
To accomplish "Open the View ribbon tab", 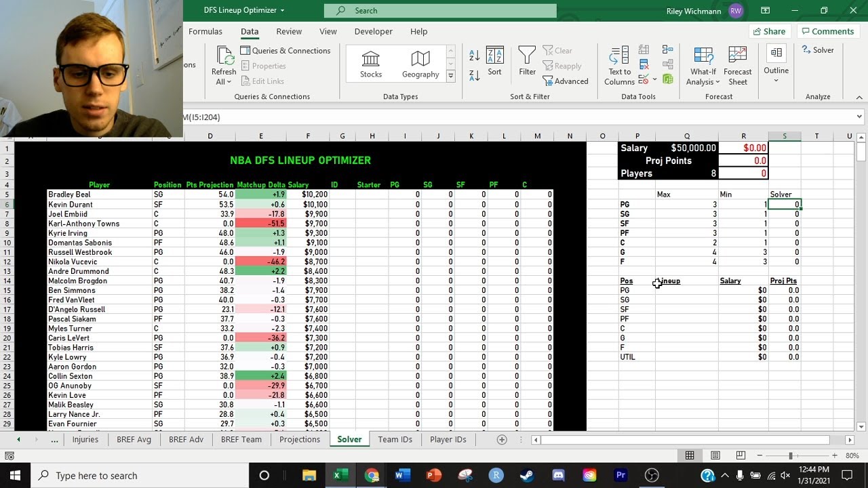I will pos(328,31).
